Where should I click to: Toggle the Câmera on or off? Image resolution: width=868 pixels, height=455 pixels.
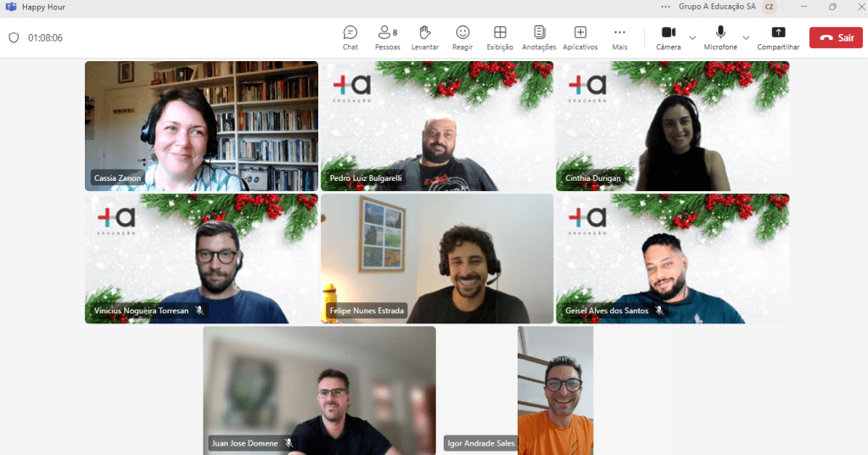(x=669, y=37)
